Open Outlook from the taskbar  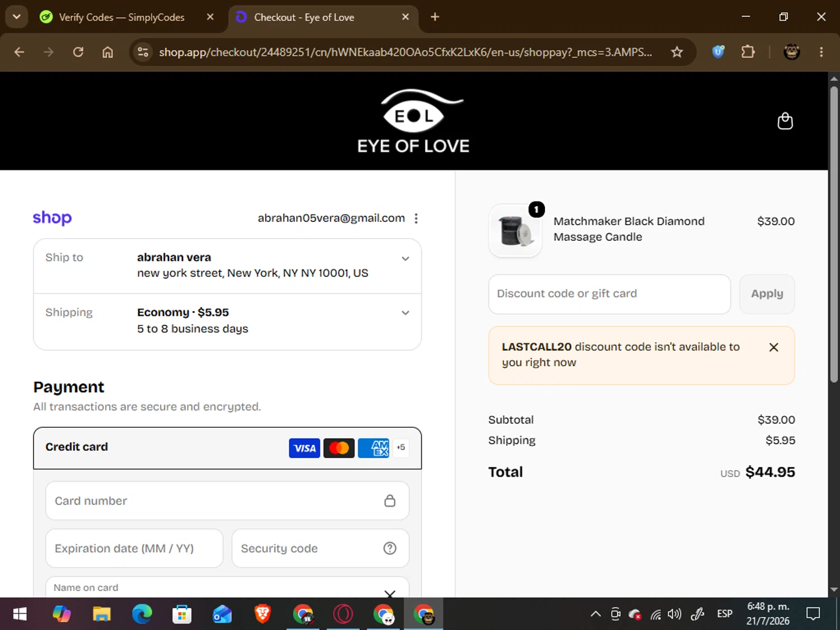(x=222, y=614)
